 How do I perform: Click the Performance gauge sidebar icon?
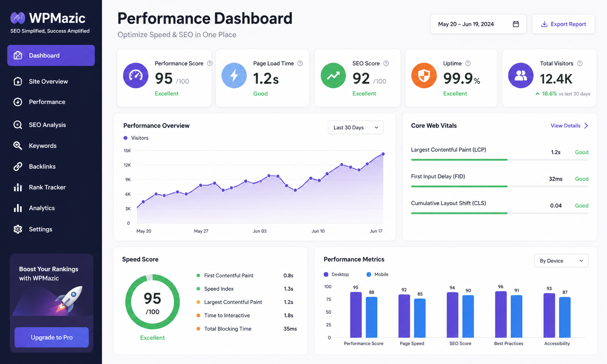pyautogui.click(x=18, y=102)
